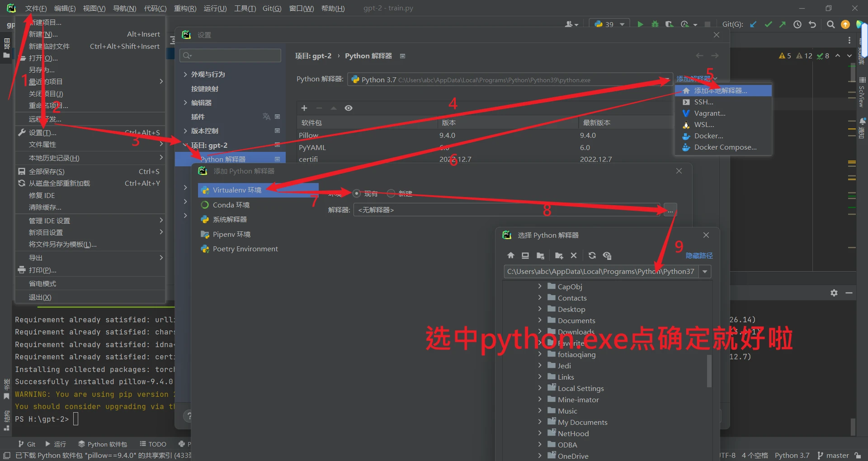Refresh the file tree in interpreter chooser

pyautogui.click(x=592, y=255)
